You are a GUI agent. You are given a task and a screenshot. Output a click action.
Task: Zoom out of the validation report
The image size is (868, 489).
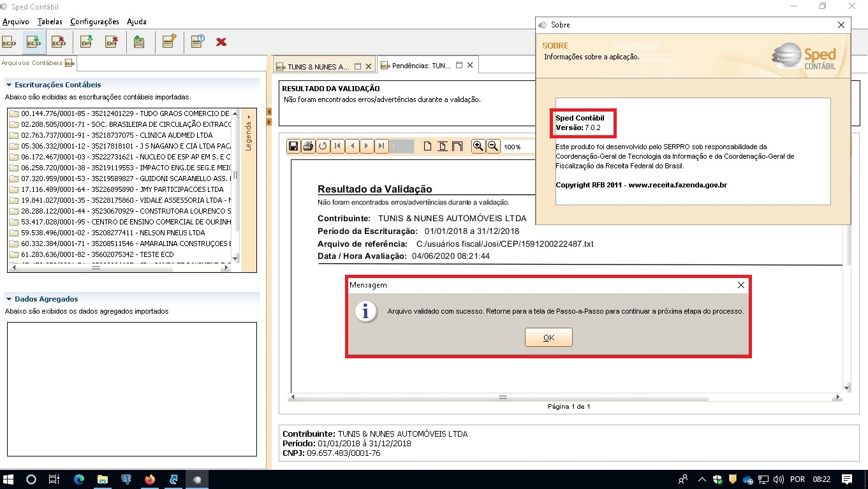coord(492,147)
